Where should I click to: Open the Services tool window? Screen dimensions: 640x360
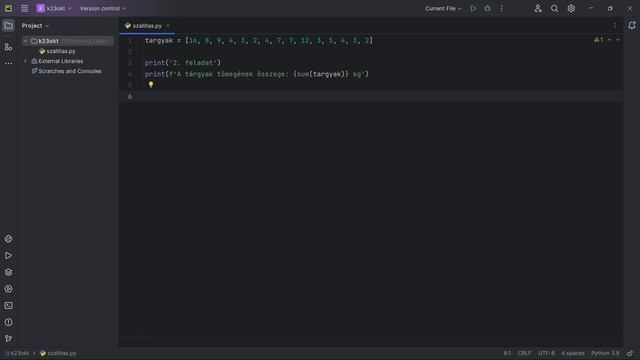(x=8, y=289)
